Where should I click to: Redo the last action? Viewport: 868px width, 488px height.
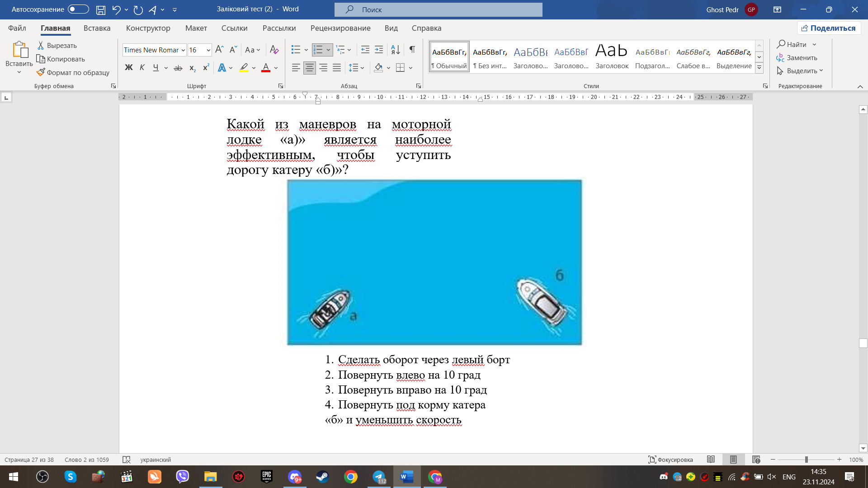tap(138, 9)
